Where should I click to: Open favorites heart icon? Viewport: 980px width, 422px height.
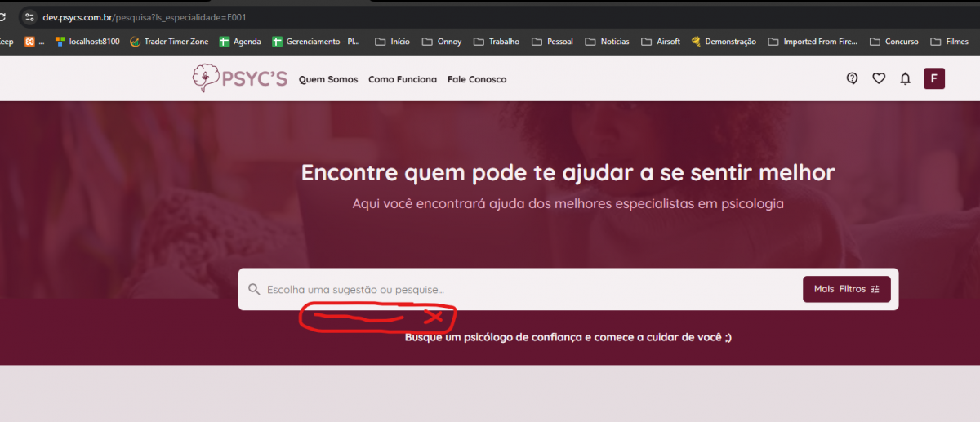point(879,78)
